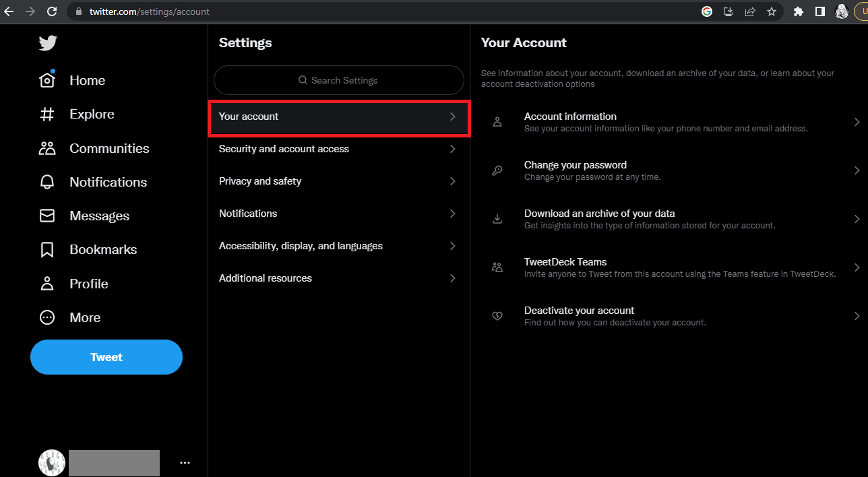Image resolution: width=868 pixels, height=477 pixels.
Task: Open Bookmarks label in sidebar
Action: tap(103, 249)
